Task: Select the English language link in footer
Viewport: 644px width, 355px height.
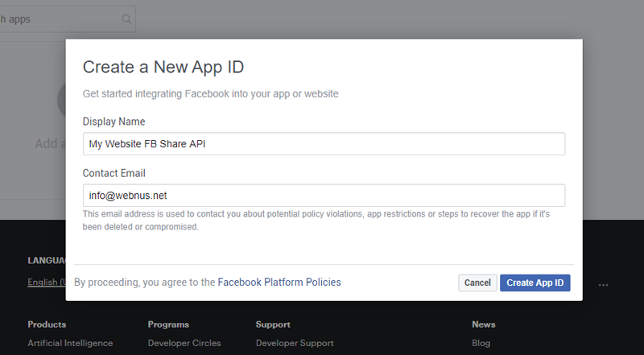Action: pos(47,282)
